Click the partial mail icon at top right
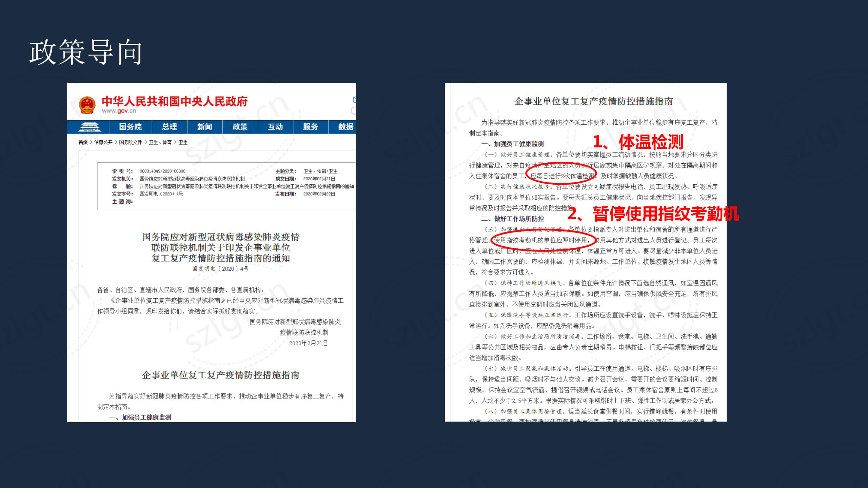 [x=354, y=100]
